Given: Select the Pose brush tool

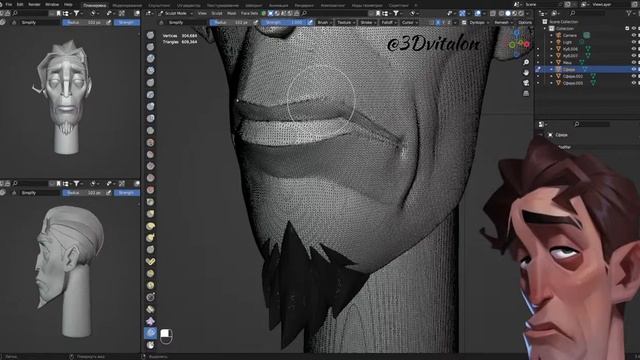Looking at the screenshot, I should [x=150, y=261].
